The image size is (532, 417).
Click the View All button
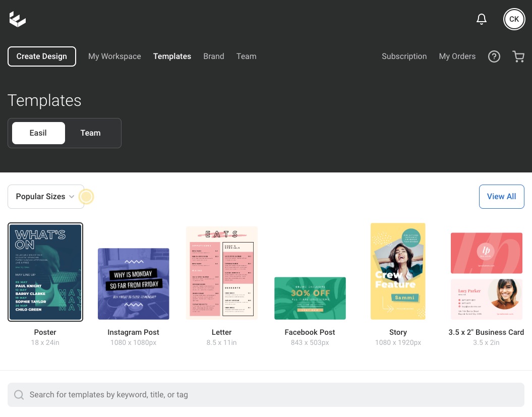point(501,197)
